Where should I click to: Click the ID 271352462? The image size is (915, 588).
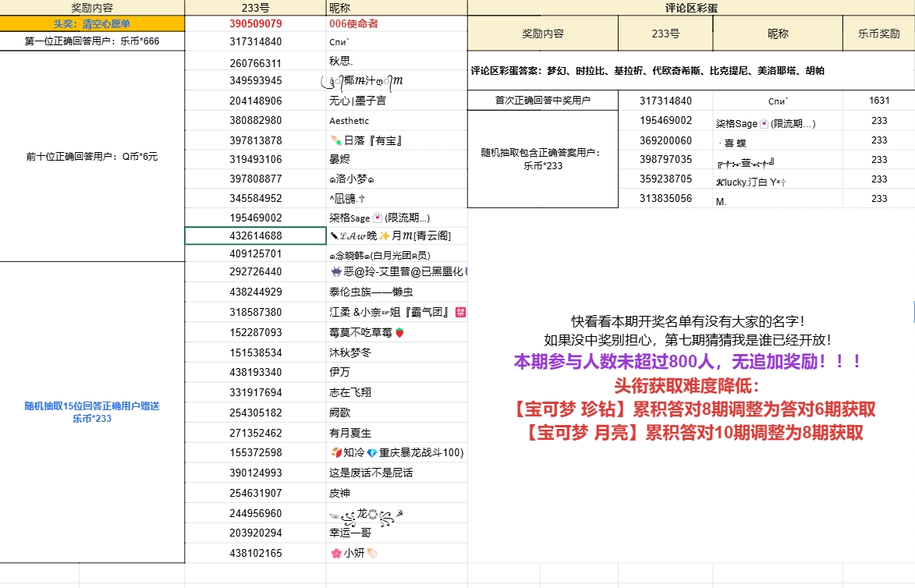tap(256, 433)
